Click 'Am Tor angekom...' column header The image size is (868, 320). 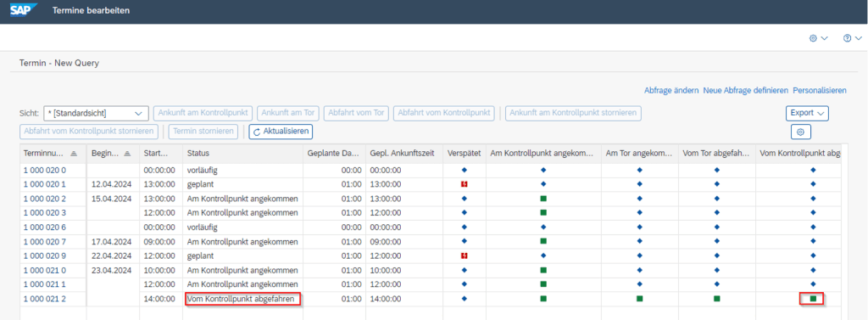click(x=639, y=153)
